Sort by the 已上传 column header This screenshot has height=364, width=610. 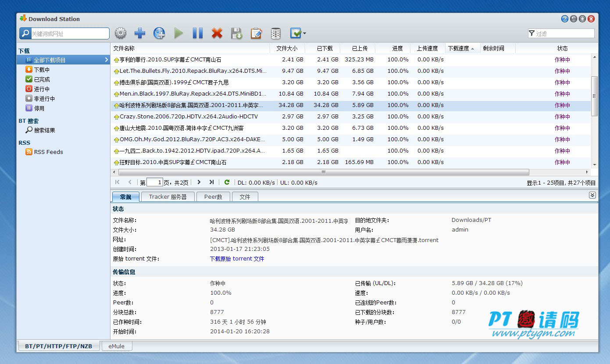click(x=357, y=48)
